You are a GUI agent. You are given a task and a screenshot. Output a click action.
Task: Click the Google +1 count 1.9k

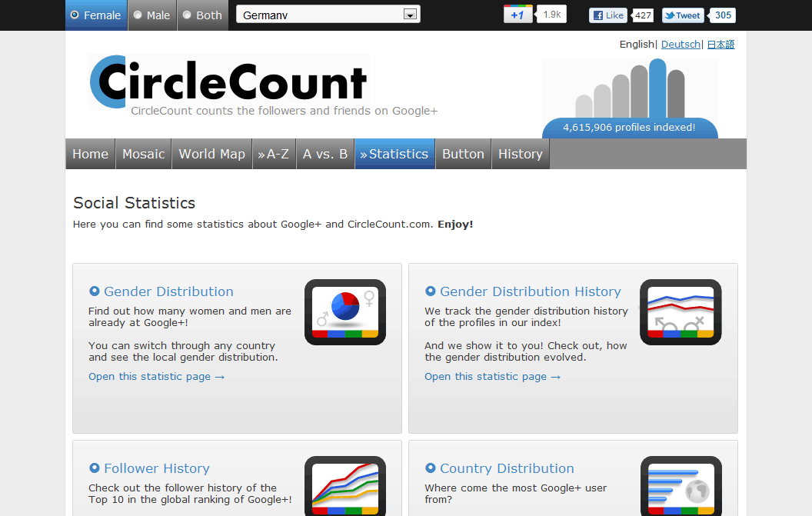551,15
